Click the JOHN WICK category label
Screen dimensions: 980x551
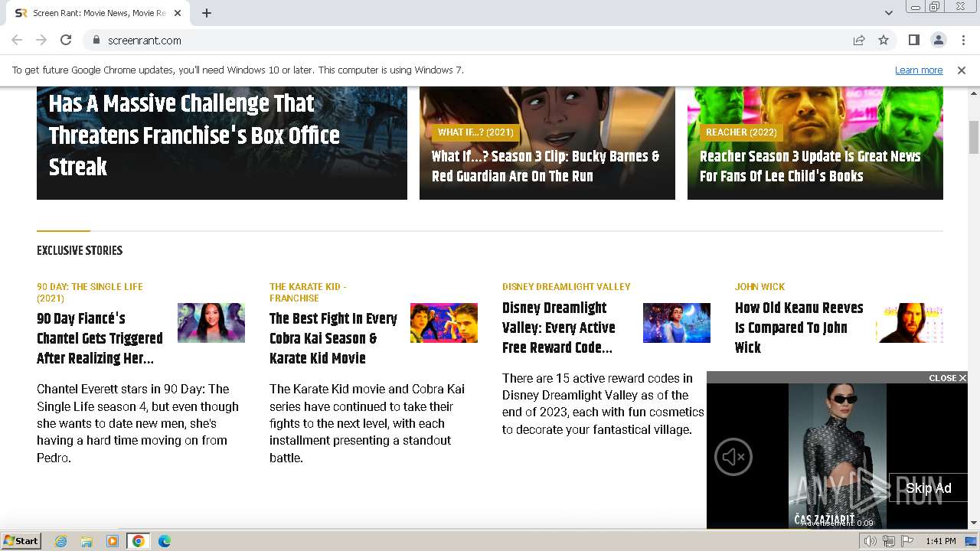pos(759,287)
